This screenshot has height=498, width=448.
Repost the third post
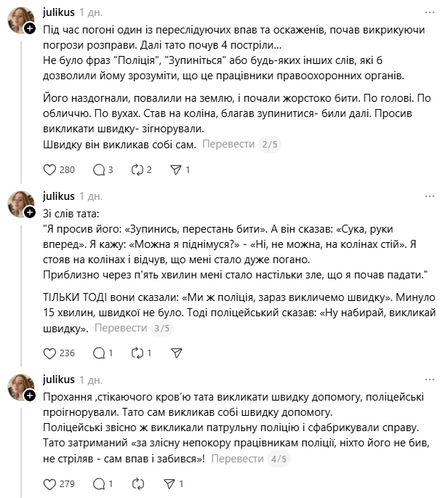tap(137, 483)
